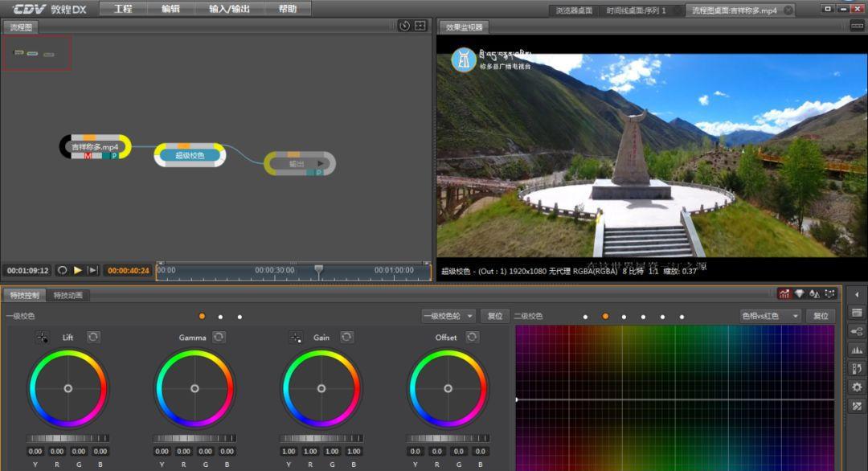Select the 特技控制 tab
The width and height of the screenshot is (868, 471).
(24, 295)
